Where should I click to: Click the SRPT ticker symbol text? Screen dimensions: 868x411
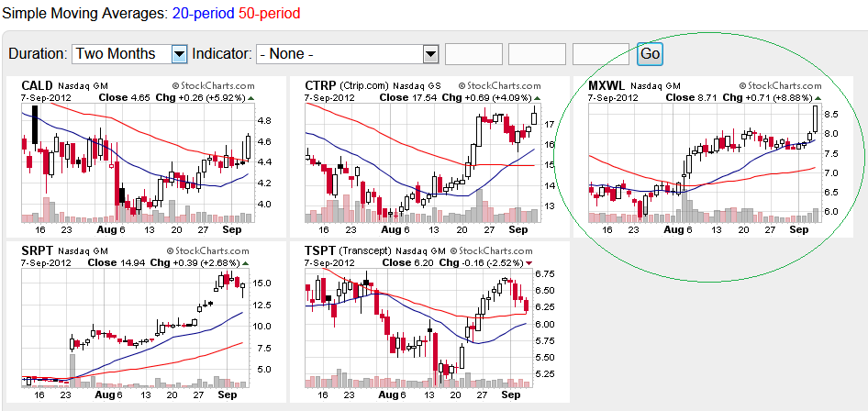click(37, 250)
